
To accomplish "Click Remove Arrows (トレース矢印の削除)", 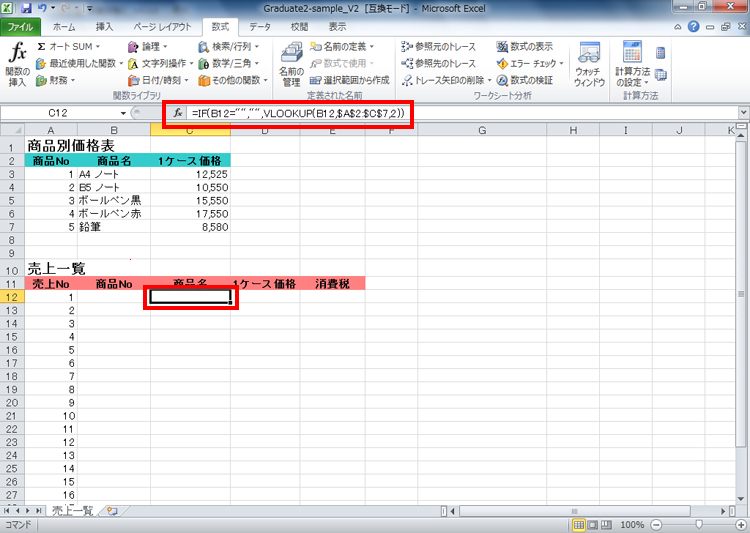I will pyautogui.click(x=446, y=80).
